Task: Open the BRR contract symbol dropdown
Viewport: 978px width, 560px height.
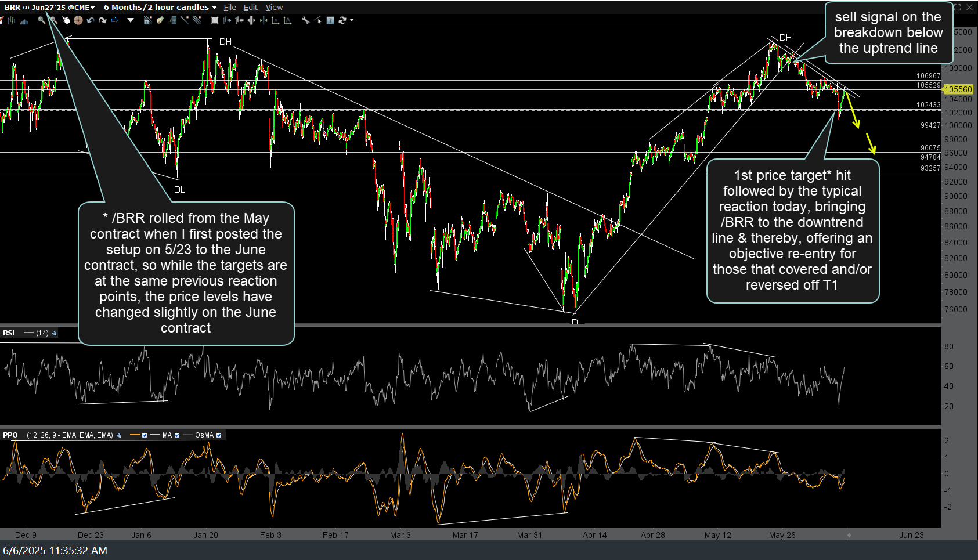Action: 92,8
